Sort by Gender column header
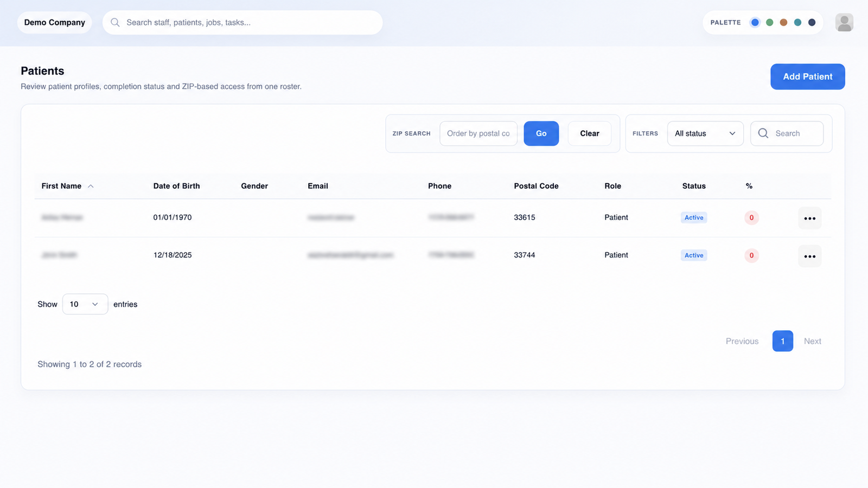868x488 pixels. (x=254, y=186)
